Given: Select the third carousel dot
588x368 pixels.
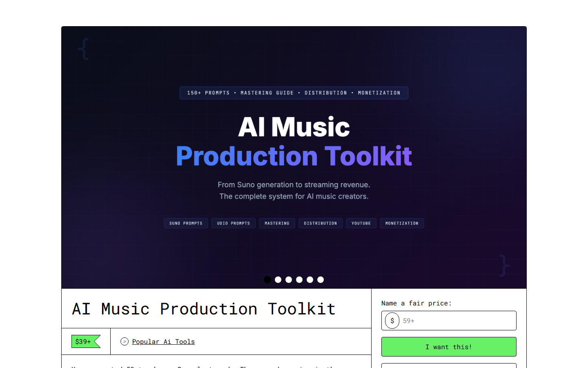Looking at the screenshot, I should (289, 280).
